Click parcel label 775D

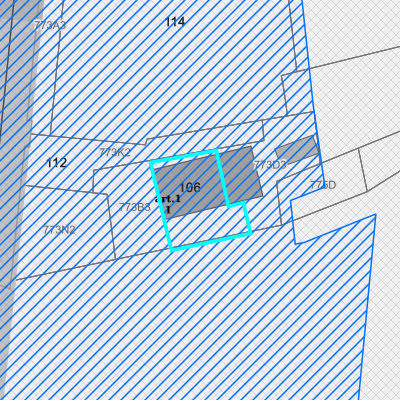click(323, 185)
